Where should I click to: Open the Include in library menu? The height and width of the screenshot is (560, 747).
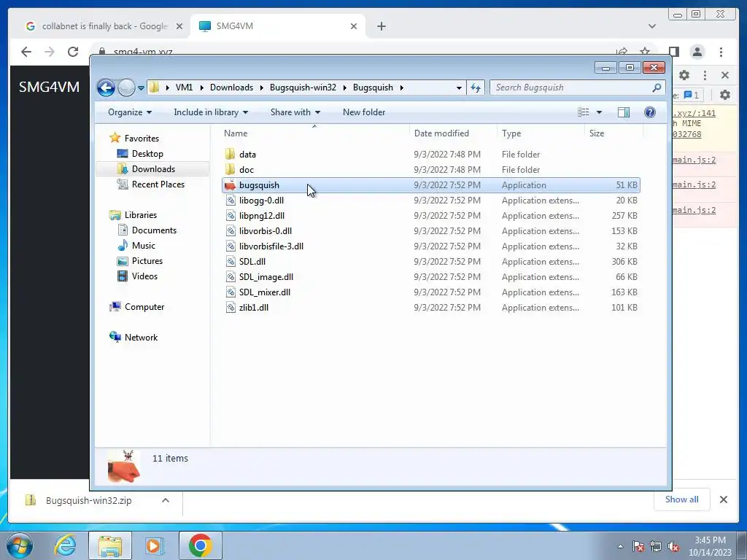(211, 112)
